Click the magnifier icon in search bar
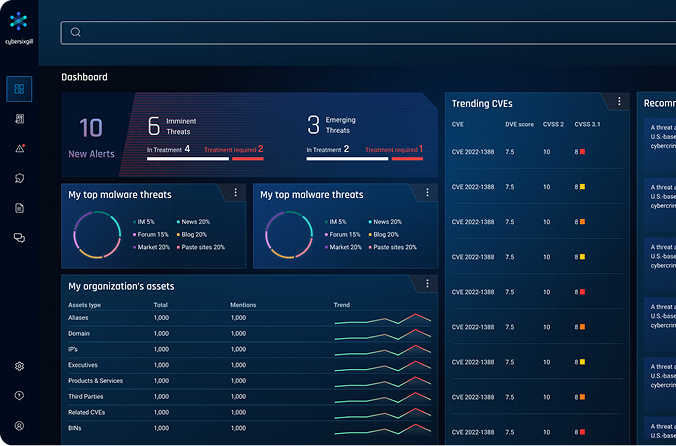 [x=75, y=32]
